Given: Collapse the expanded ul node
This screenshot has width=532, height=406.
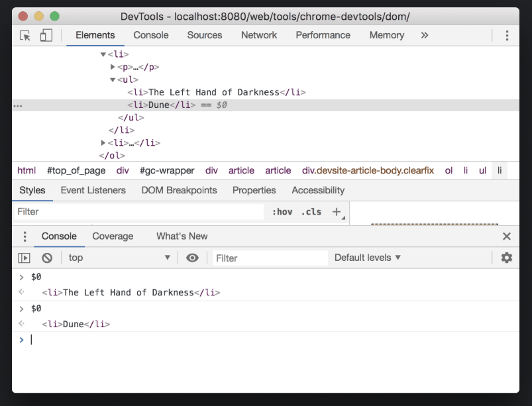Looking at the screenshot, I should pyautogui.click(x=113, y=79).
